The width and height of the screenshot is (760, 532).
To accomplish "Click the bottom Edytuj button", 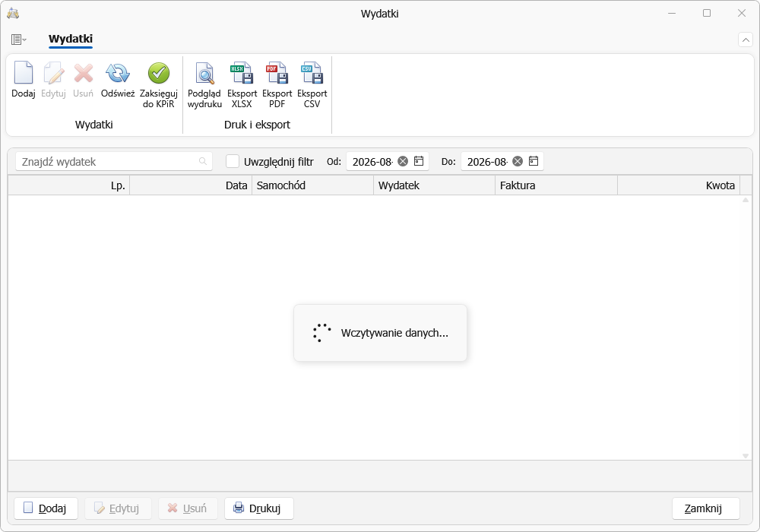I will [x=118, y=508].
